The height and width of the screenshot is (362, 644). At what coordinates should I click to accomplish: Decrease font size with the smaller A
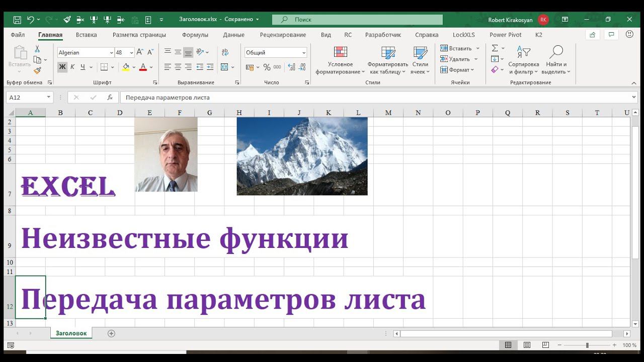[x=150, y=52]
